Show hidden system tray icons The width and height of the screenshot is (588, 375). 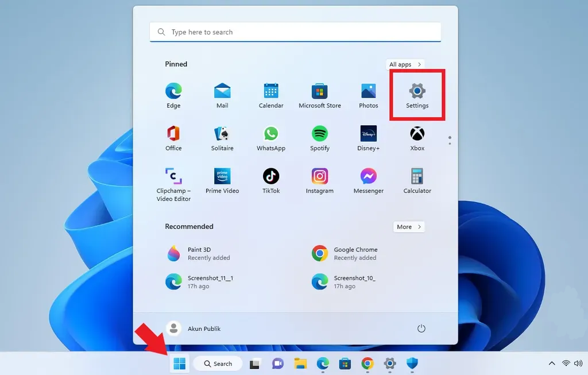552,363
